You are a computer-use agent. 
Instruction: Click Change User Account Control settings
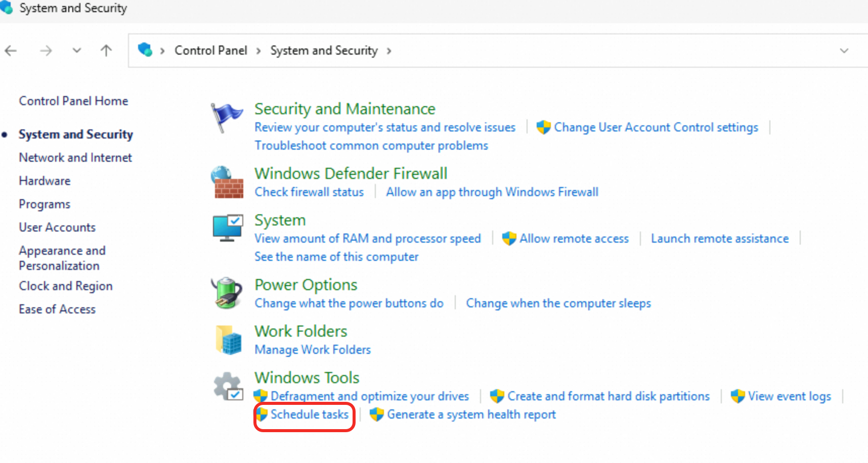656,127
